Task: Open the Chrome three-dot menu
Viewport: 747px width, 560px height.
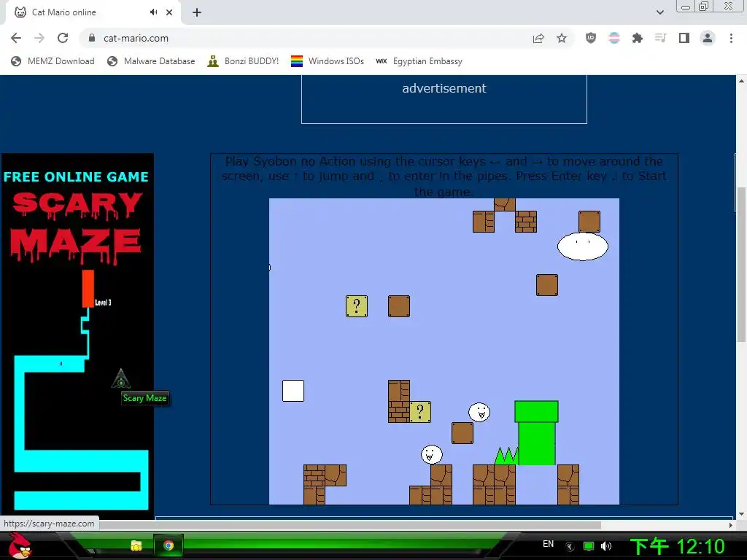Action: (x=731, y=38)
